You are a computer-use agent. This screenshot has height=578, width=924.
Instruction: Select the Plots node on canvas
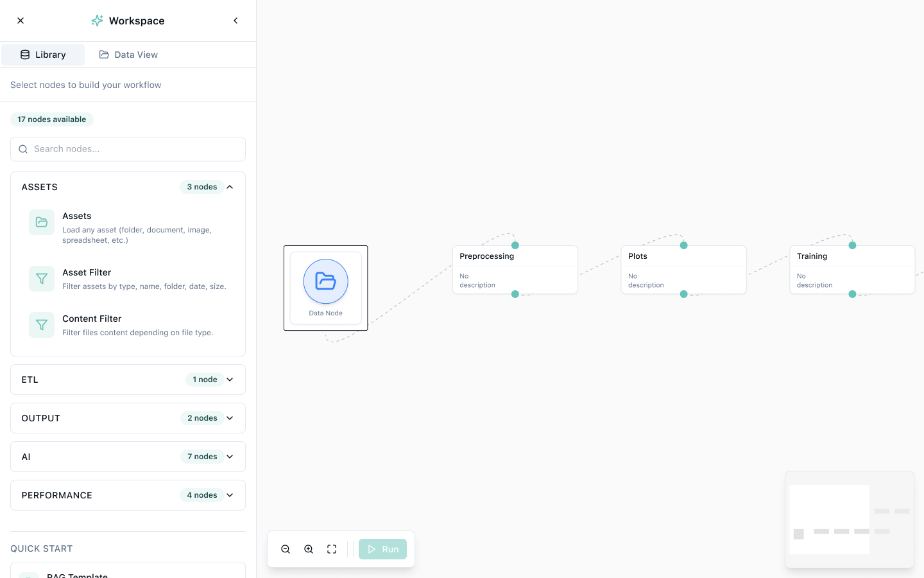(684, 270)
